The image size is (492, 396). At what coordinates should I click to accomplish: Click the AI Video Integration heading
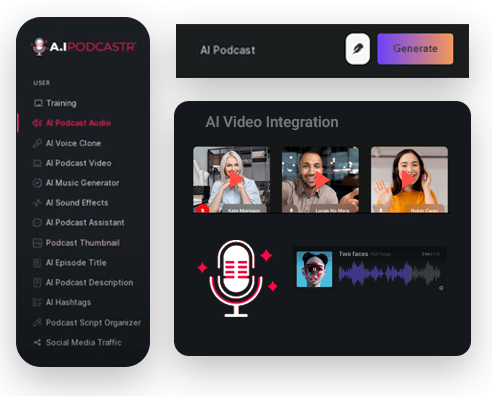272,122
